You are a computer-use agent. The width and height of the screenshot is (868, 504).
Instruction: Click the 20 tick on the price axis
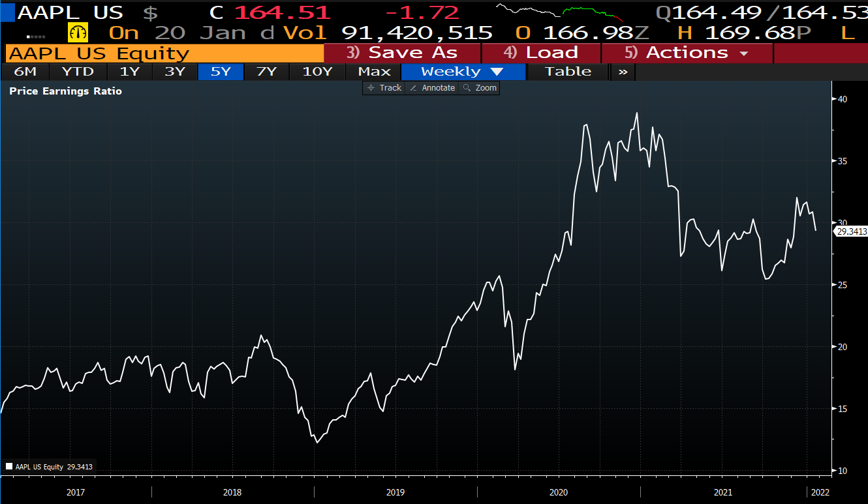(x=843, y=347)
